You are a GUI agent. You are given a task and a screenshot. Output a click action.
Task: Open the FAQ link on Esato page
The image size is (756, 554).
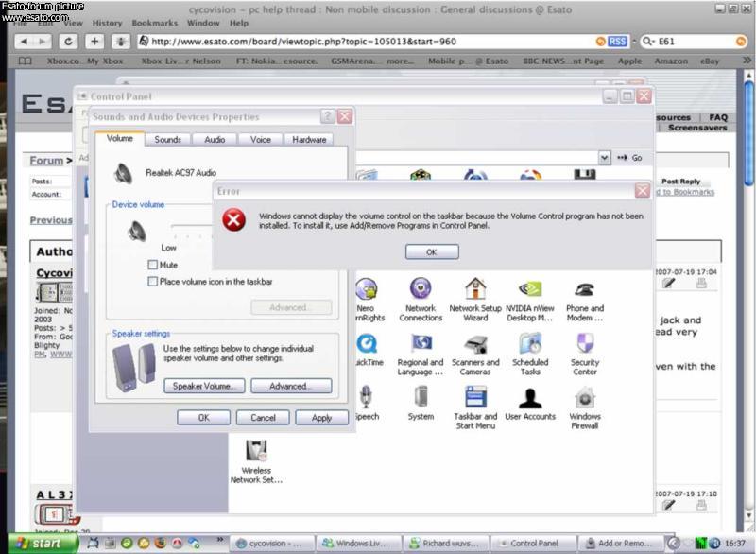tap(717, 117)
